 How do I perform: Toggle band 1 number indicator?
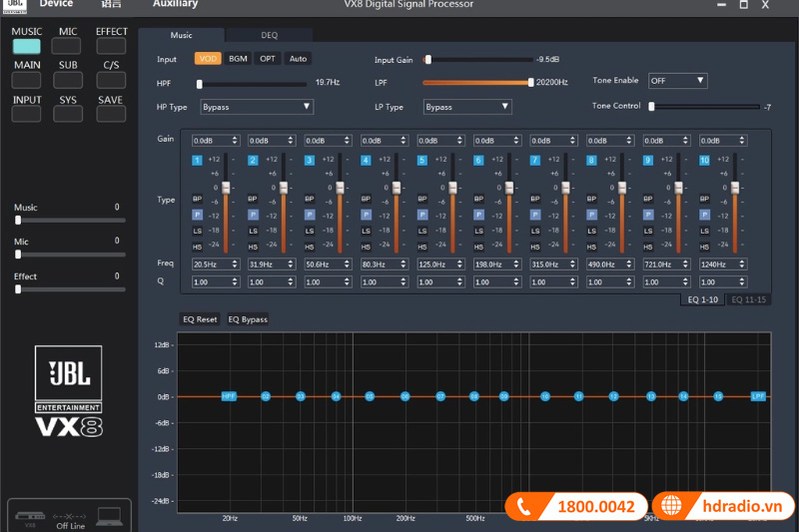pos(197,160)
